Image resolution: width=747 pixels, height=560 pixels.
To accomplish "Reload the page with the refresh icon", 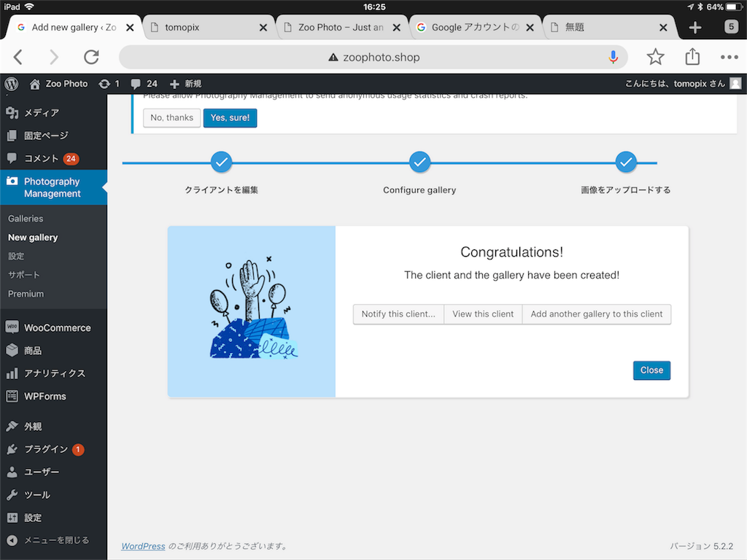I will tap(91, 57).
